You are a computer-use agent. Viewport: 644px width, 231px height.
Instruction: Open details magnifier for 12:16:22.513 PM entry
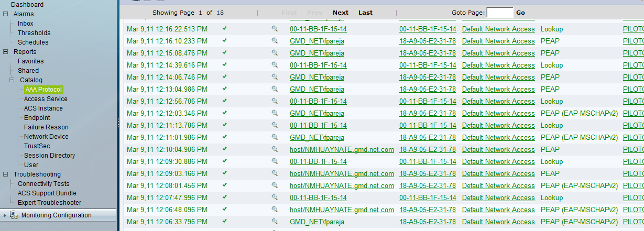(x=275, y=29)
